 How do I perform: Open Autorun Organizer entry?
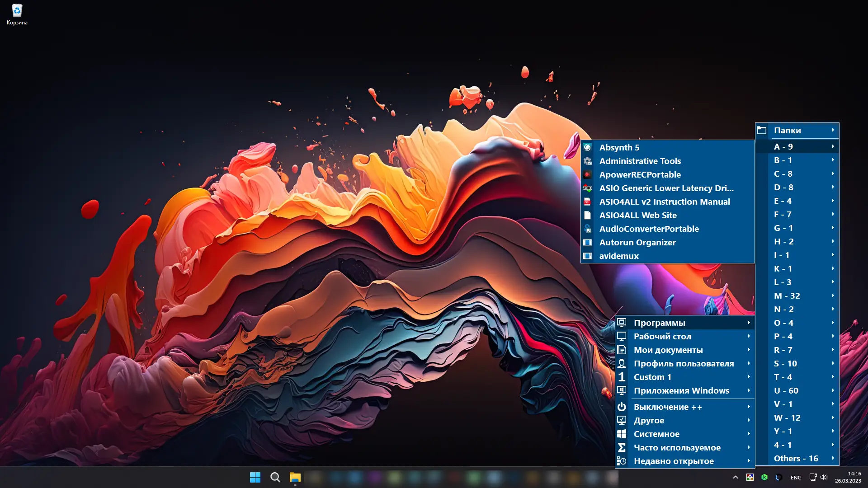pos(637,242)
